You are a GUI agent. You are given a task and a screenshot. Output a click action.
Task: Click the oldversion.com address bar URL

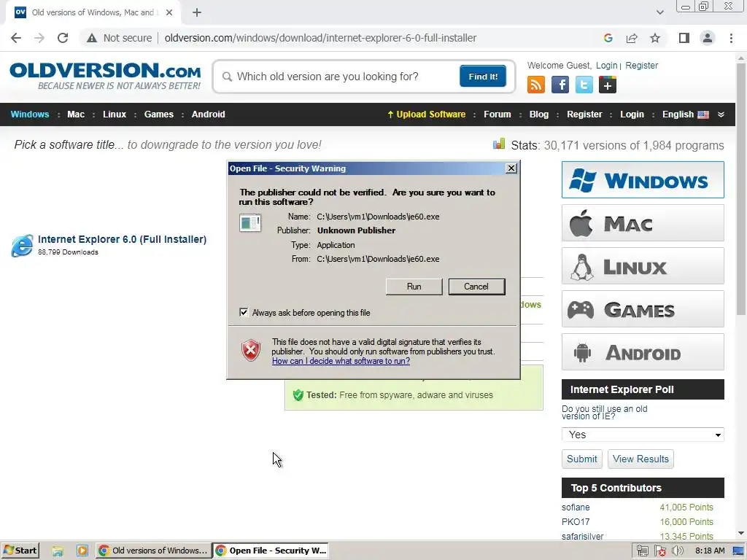click(x=320, y=38)
